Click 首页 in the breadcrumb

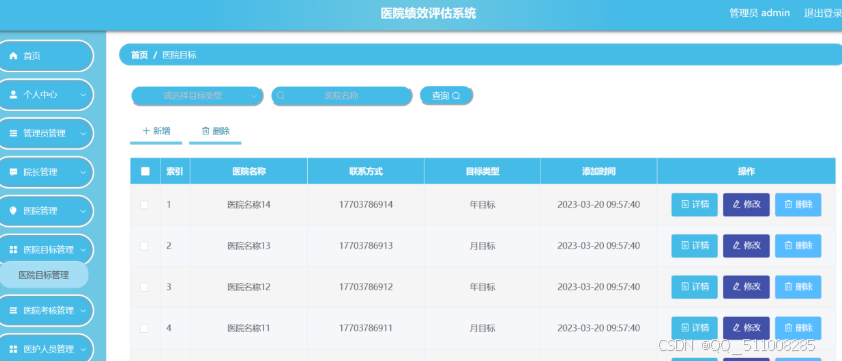pos(140,55)
